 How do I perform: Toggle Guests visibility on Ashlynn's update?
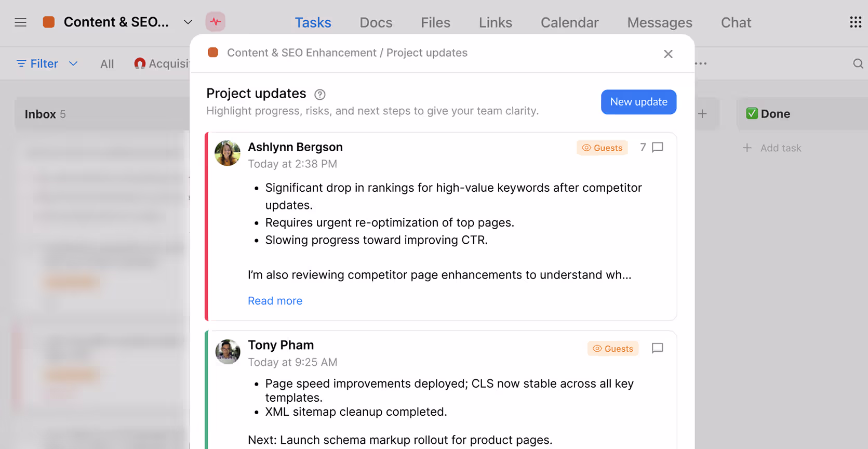click(x=602, y=148)
